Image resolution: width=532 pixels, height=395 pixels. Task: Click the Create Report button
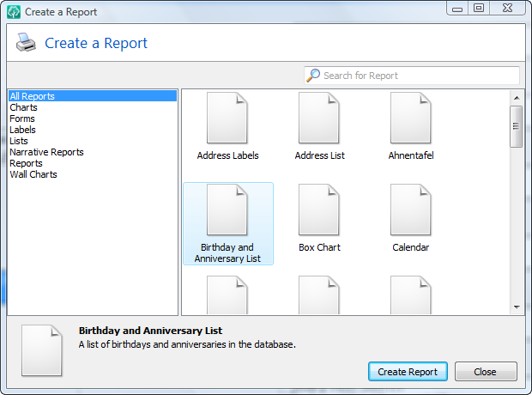tap(408, 372)
